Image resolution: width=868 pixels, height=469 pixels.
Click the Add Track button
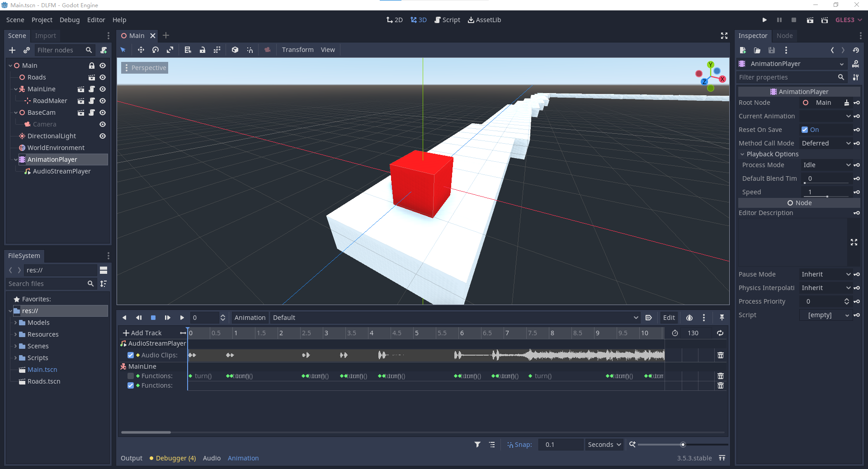pos(142,333)
